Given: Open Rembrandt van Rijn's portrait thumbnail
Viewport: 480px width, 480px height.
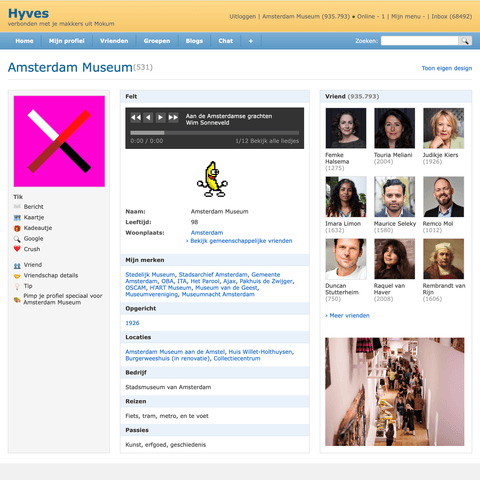Looking at the screenshot, I should coord(443,259).
